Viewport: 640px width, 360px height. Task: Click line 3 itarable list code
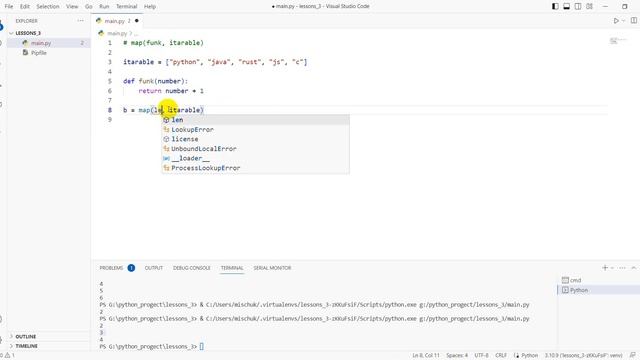click(215, 62)
